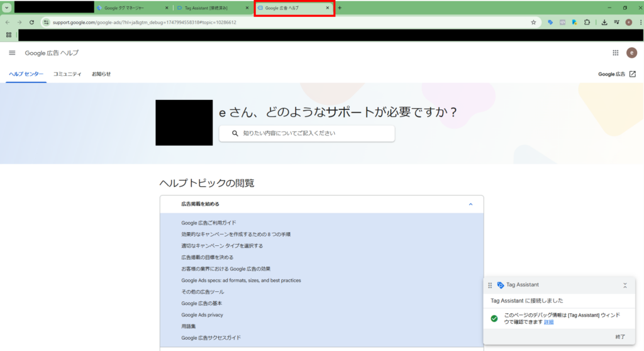Select the Google 広告 ヘルプ browser tab
The height and width of the screenshot is (351, 644).
[x=294, y=8]
